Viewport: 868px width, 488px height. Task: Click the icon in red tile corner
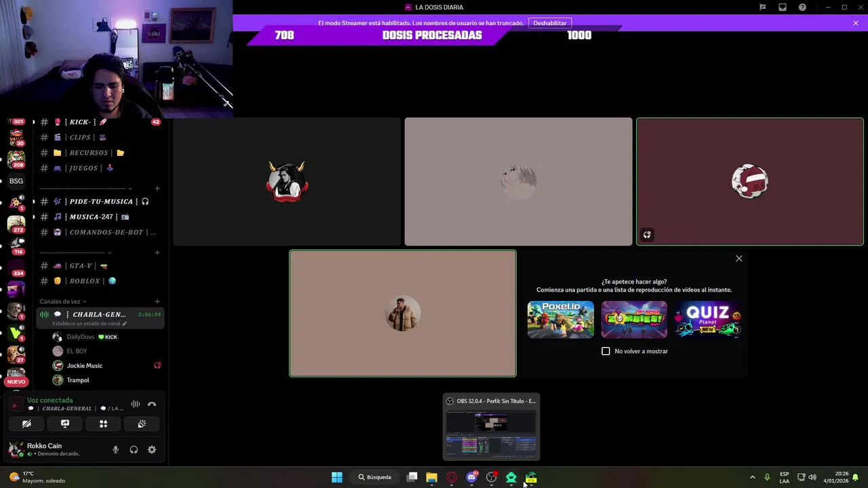click(647, 235)
